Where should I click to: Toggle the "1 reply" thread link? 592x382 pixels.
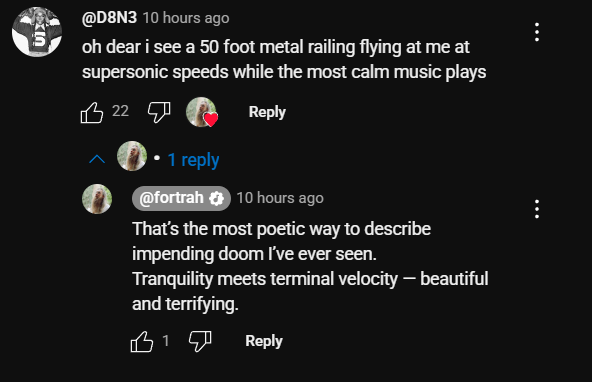click(x=193, y=160)
